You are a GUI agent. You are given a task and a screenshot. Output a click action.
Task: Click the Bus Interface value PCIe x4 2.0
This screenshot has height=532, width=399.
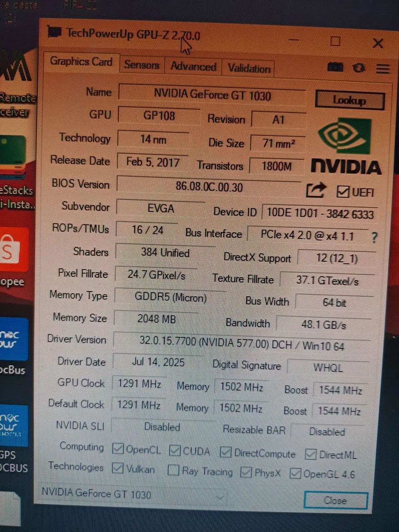[x=308, y=235]
